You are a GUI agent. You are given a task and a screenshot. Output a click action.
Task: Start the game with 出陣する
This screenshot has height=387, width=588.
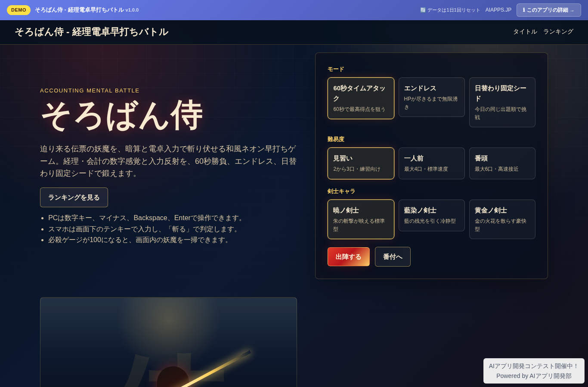coord(349,257)
